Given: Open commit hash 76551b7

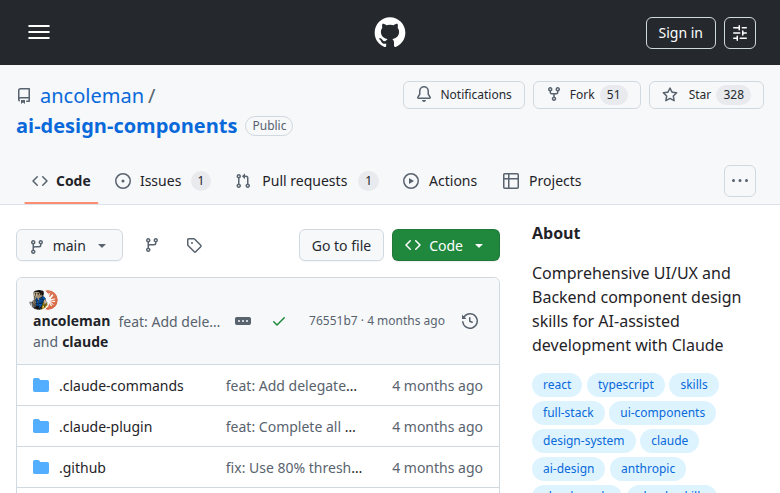Looking at the screenshot, I should click(333, 321).
